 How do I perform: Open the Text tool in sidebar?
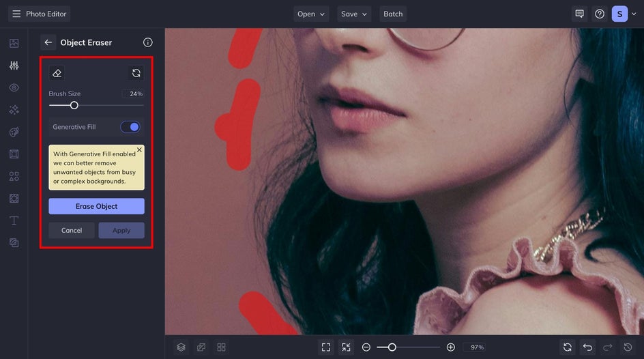tap(14, 220)
